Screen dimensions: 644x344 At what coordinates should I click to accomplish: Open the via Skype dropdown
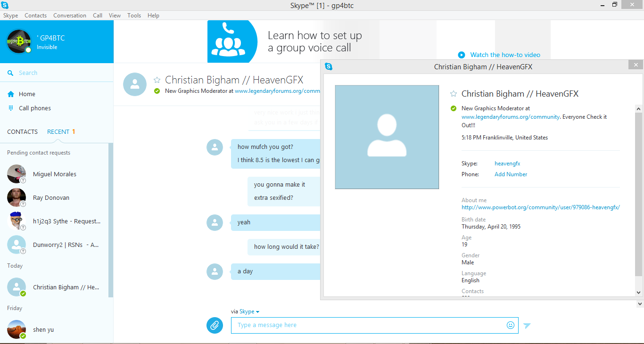pos(249,311)
